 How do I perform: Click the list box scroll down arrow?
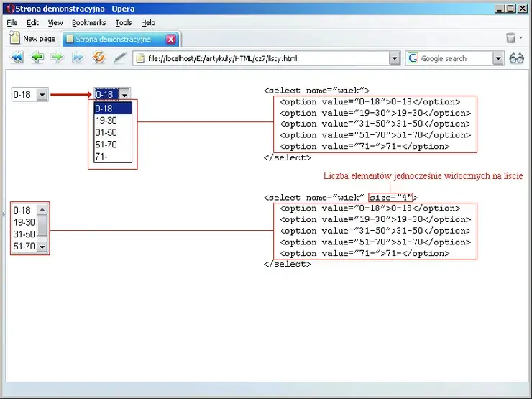pyautogui.click(x=42, y=247)
